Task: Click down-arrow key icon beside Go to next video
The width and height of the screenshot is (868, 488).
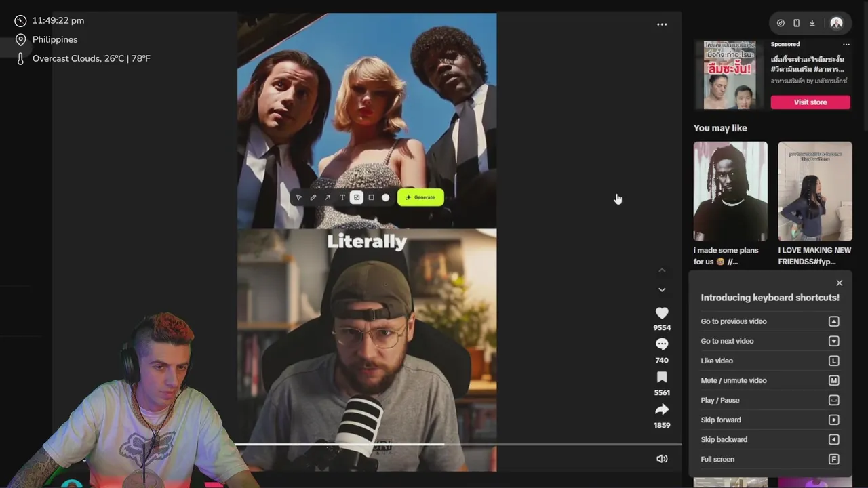Action: 834,341
